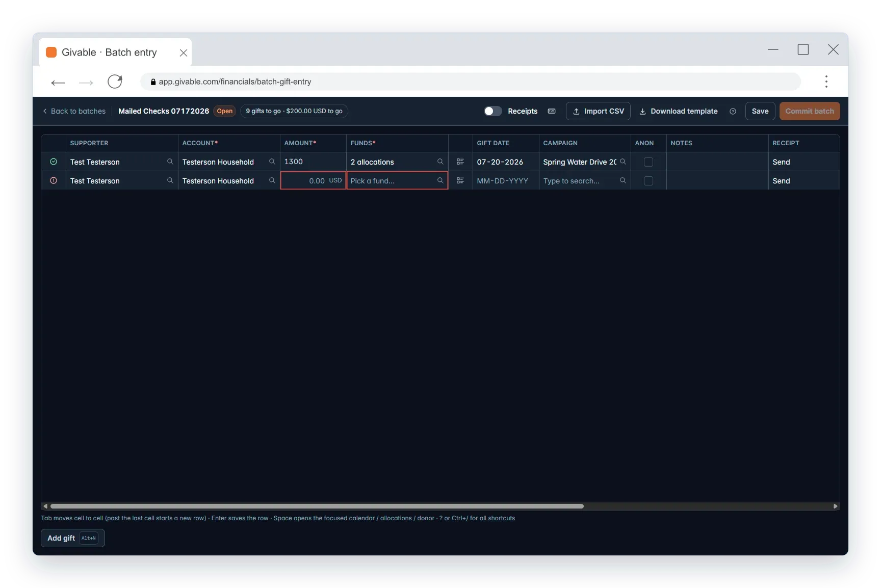881x588 pixels.
Task: Check the Anon box for the second gift
Action: [649, 181]
